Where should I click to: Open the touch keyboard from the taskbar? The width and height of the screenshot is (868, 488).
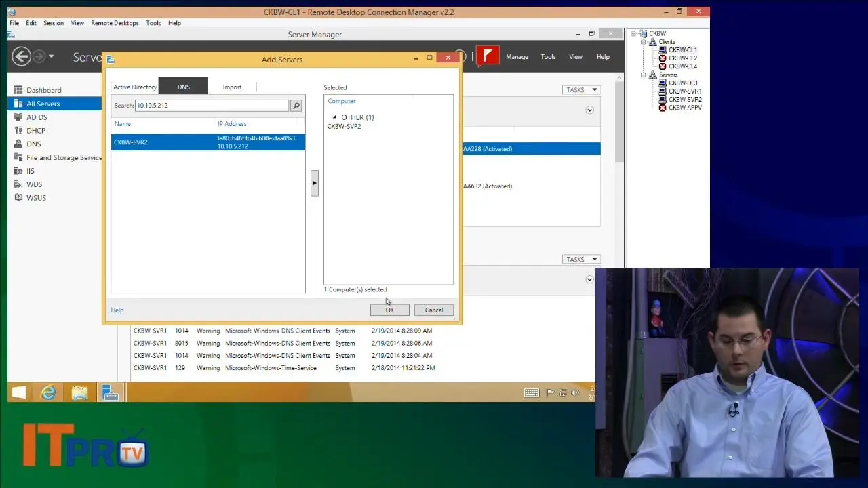532,392
